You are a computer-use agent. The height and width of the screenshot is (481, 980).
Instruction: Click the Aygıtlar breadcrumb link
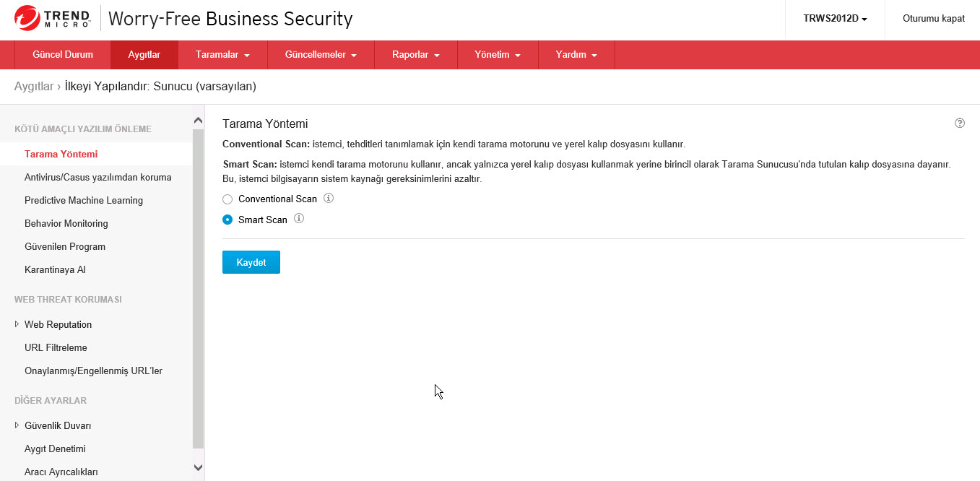[x=34, y=87]
